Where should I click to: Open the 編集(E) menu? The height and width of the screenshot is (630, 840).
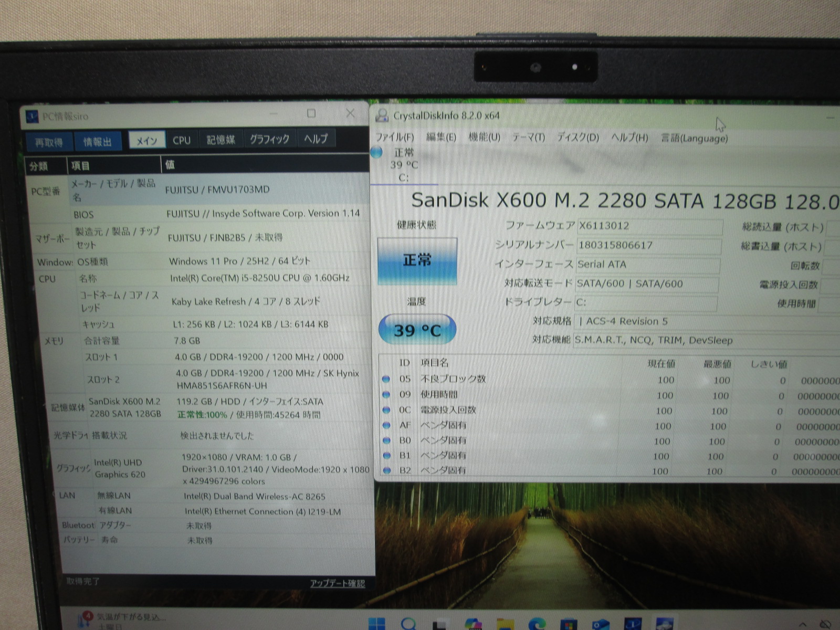point(441,137)
